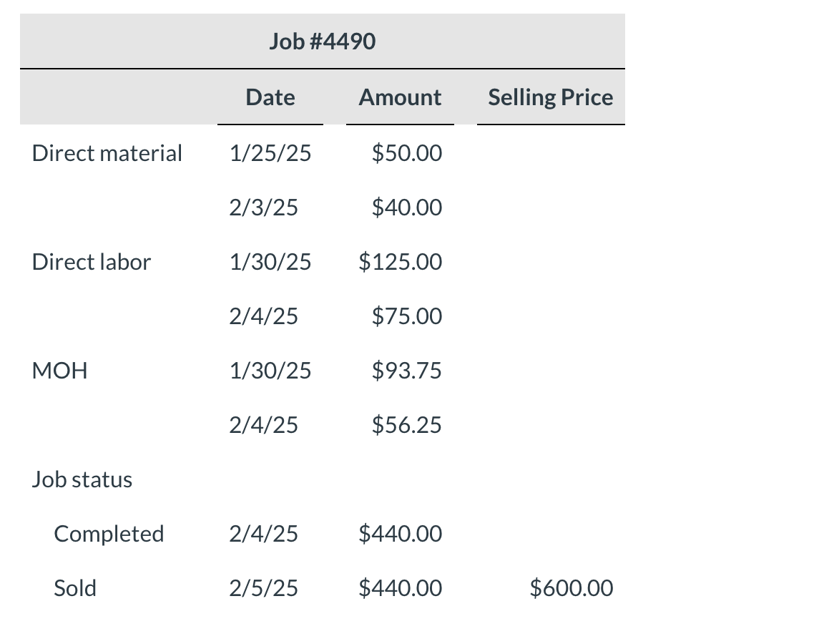This screenshot has width=824, height=644.
Task: Click the 2/5/25 sold date cell
Action: 263,588
